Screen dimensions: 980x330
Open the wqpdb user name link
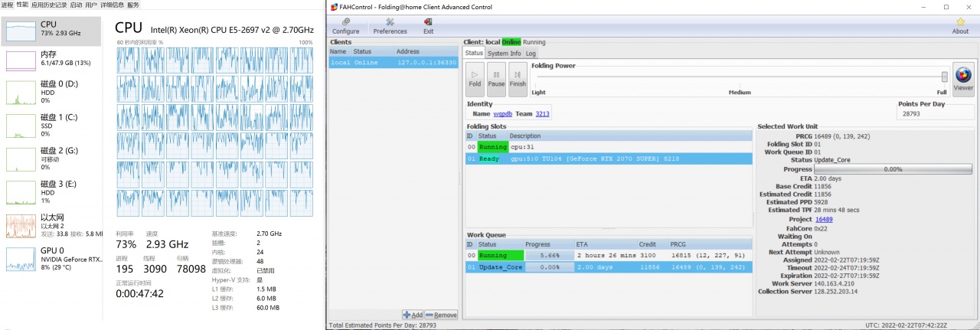click(x=503, y=114)
